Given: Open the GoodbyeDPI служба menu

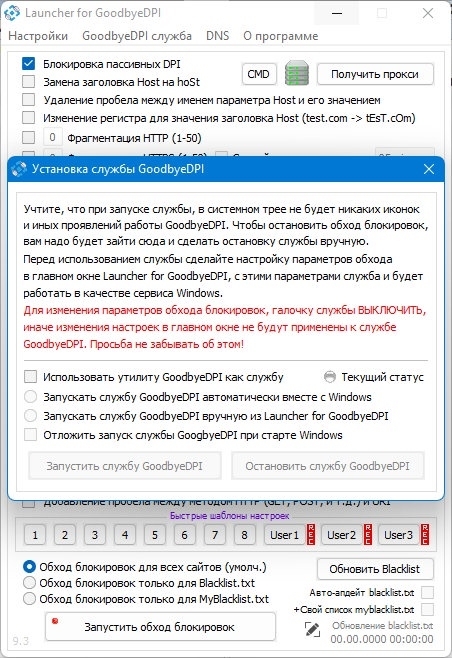Looking at the screenshot, I should pos(137,36).
